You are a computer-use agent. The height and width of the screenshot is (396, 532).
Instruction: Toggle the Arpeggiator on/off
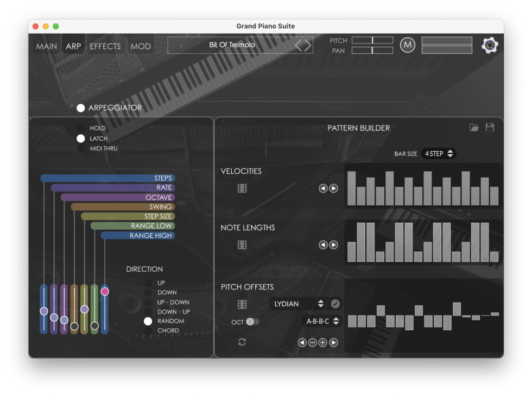coord(81,108)
